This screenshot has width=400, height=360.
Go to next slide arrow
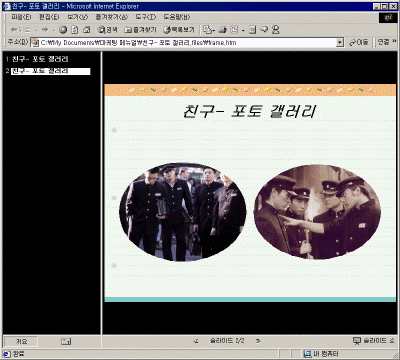pos(258,341)
